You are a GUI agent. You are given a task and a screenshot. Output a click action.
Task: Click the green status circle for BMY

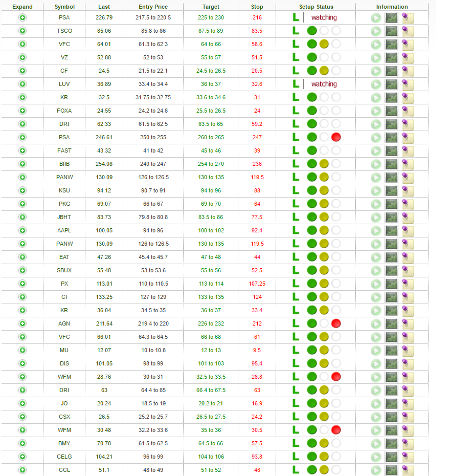(312, 443)
